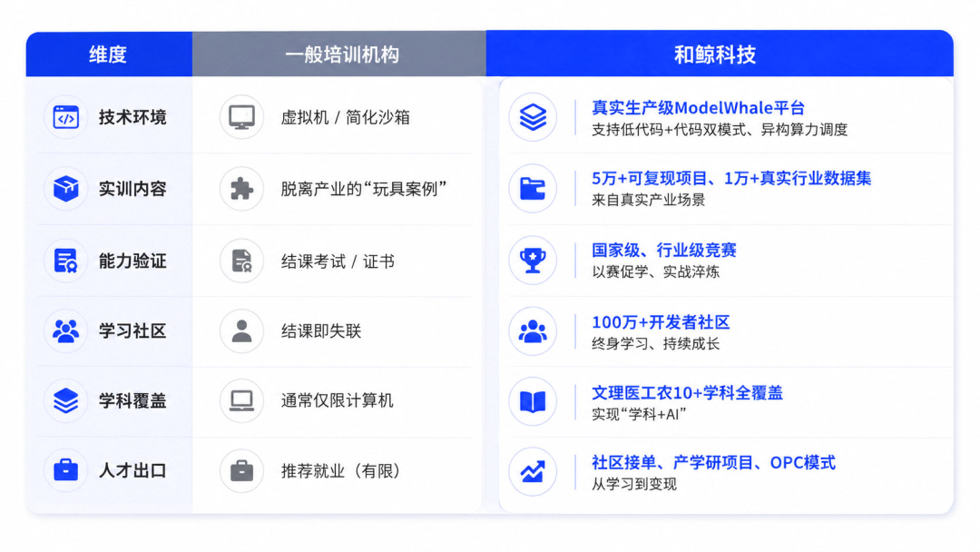This screenshot has width=980, height=552.
Task: Select the 维度 column header
Action: click(x=109, y=54)
